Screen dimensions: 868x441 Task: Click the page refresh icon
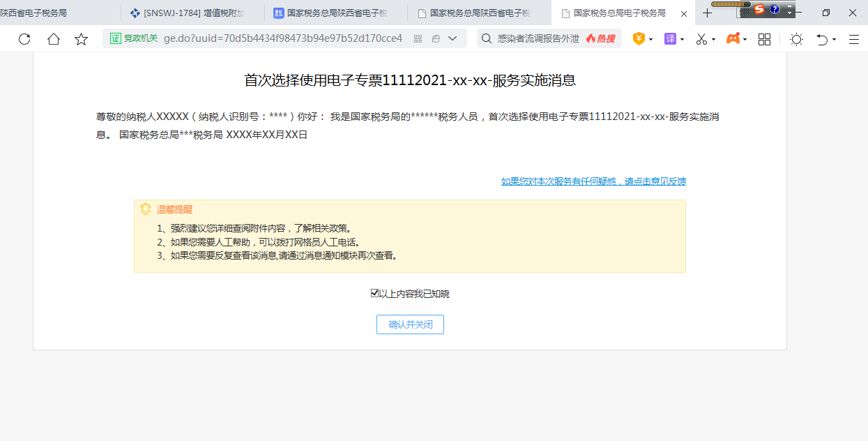coord(24,39)
